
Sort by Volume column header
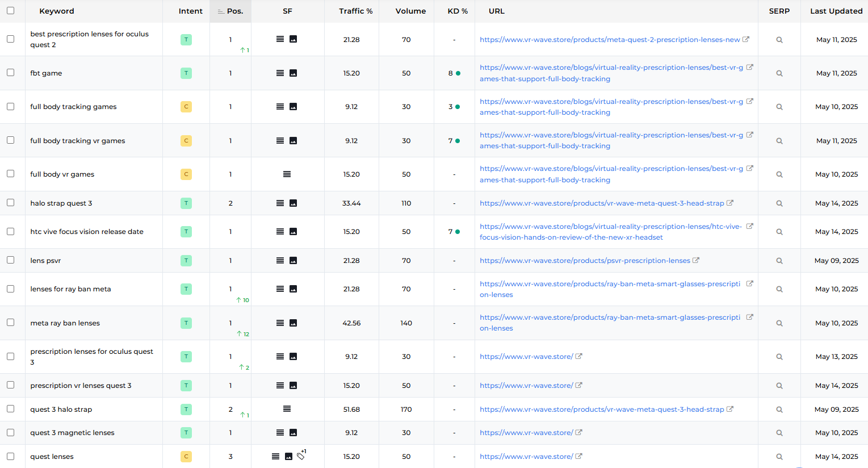point(410,11)
